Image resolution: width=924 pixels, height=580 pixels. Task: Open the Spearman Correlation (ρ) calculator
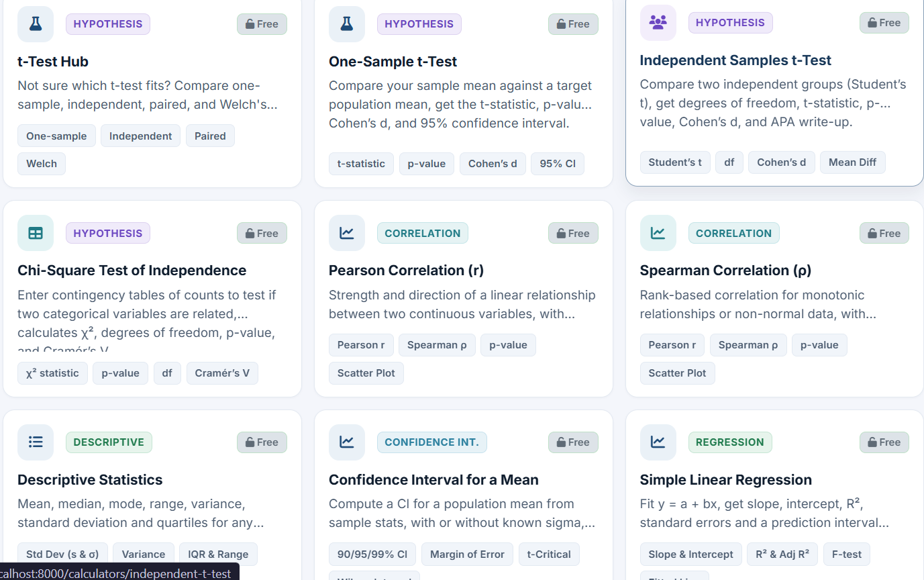725,271
